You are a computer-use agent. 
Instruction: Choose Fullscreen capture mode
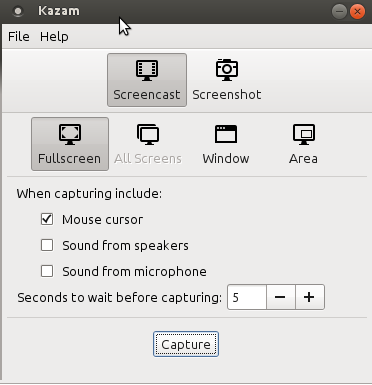pos(70,144)
